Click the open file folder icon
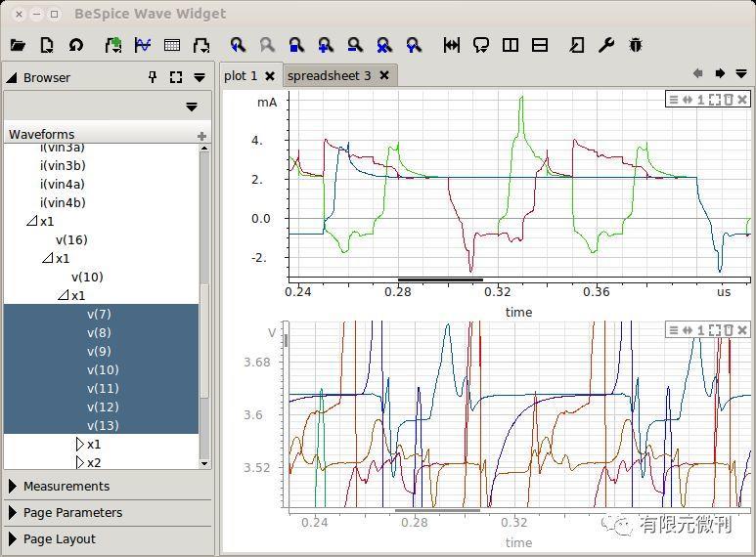Viewport: 756px width, 557px height. pos(17,45)
